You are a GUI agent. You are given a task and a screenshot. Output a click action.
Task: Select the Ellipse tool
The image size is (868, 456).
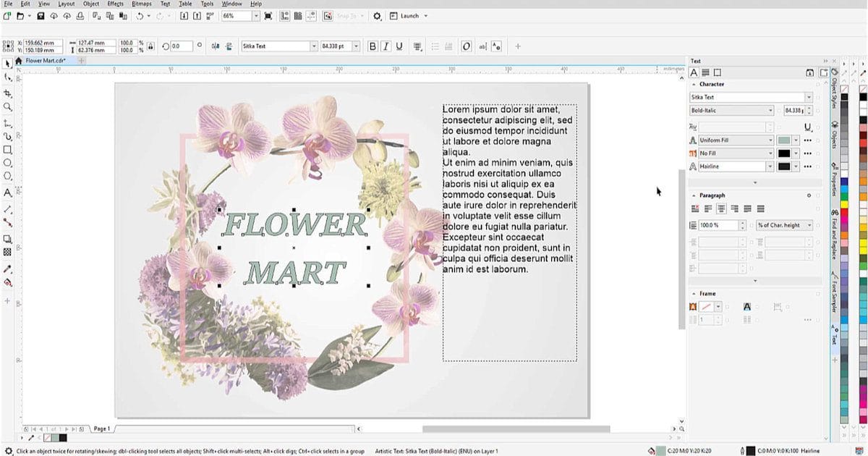pos(8,161)
